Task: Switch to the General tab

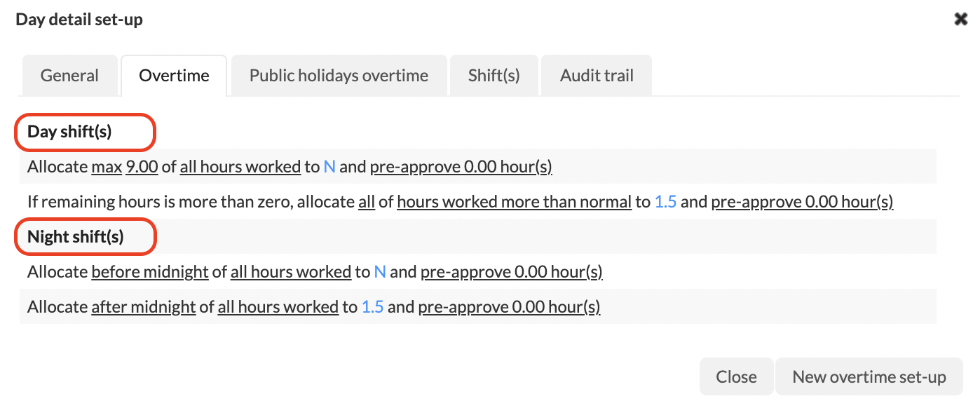Action: click(69, 76)
